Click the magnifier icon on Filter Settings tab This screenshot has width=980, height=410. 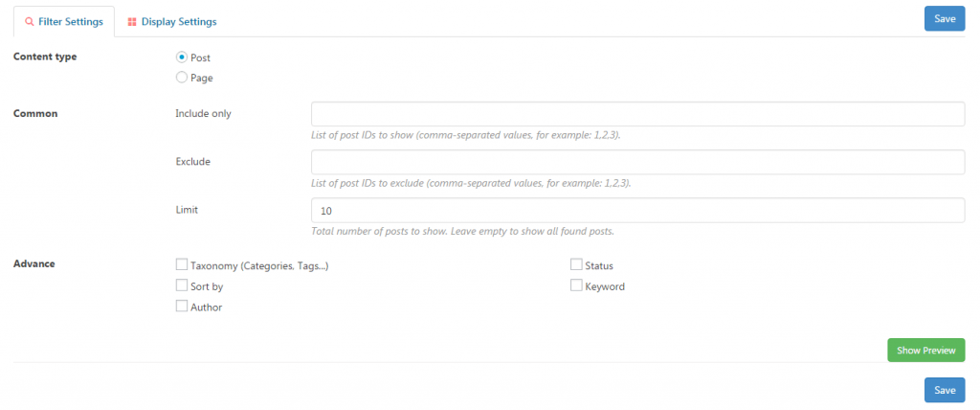pyautogui.click(x=29, y=22)
